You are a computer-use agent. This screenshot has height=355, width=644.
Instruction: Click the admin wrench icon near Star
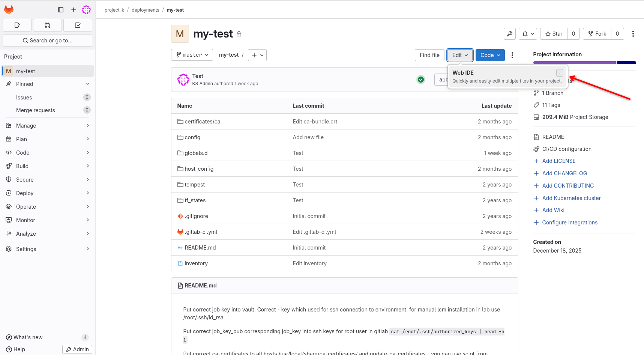point(509,34)
